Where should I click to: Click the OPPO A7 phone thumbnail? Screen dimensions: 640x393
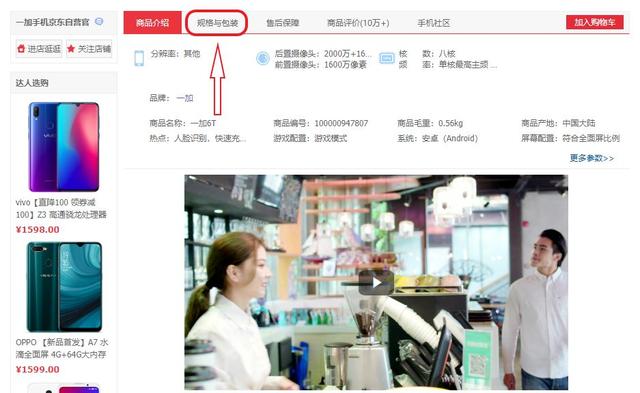pos(64,287)
